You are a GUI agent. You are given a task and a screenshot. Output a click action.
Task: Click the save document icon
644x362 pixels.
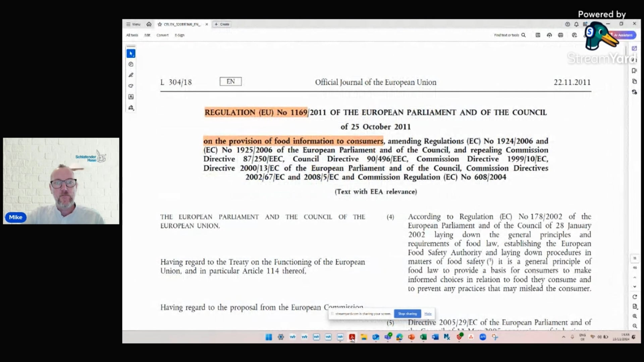point(538,35)
